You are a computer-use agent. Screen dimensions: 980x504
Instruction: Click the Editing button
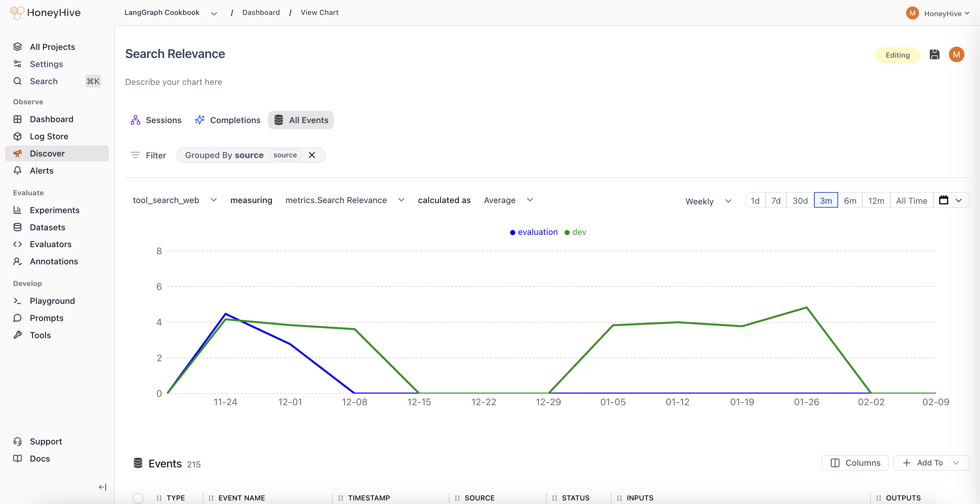897,54
